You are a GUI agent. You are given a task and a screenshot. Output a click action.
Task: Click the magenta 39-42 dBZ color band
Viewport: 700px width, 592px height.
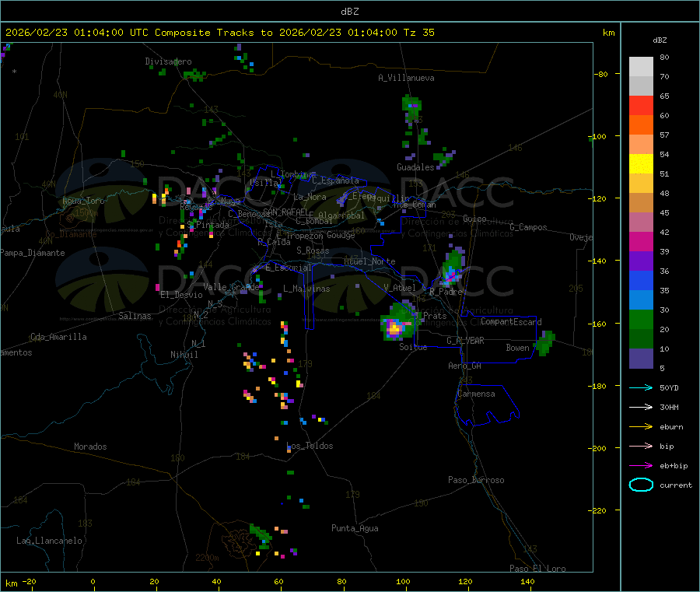coord(641,241)
